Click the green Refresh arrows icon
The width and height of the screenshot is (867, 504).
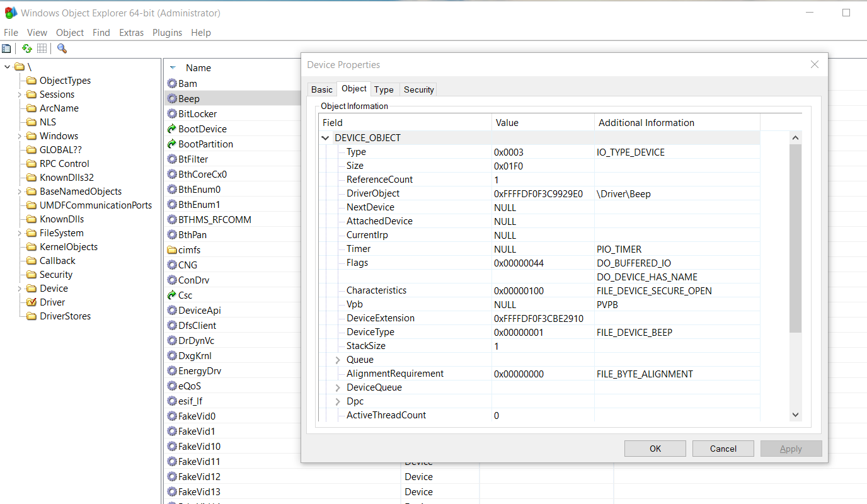pos(26,49)
